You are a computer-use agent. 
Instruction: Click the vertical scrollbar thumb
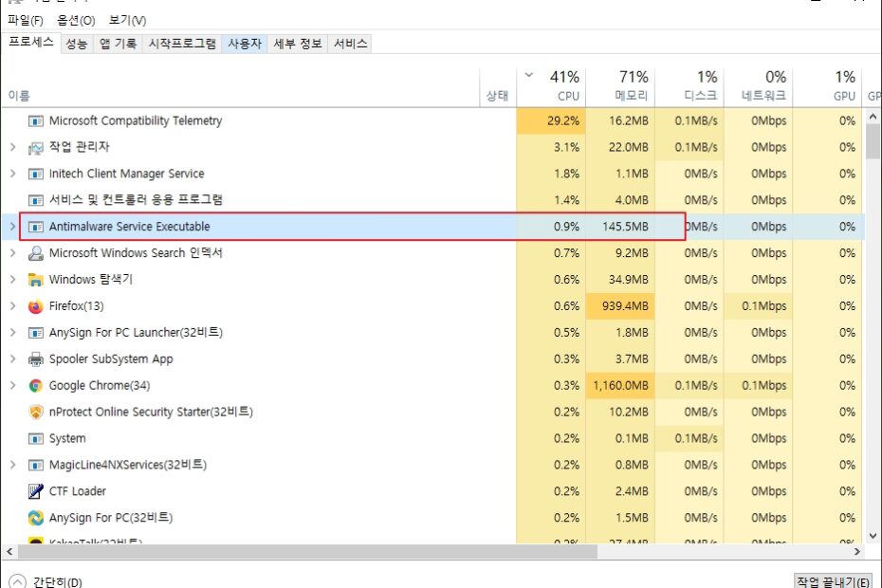(873, 142)
